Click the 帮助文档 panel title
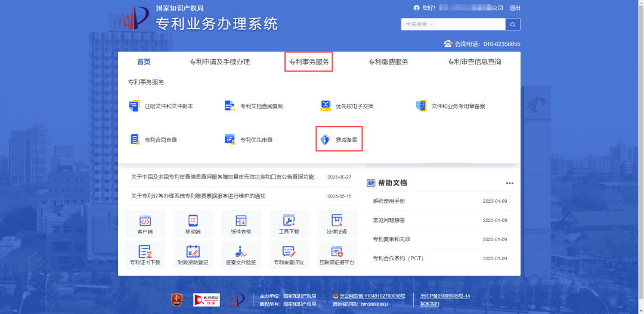The height and width of the screenshot is (314, 644). click(392, 183)
